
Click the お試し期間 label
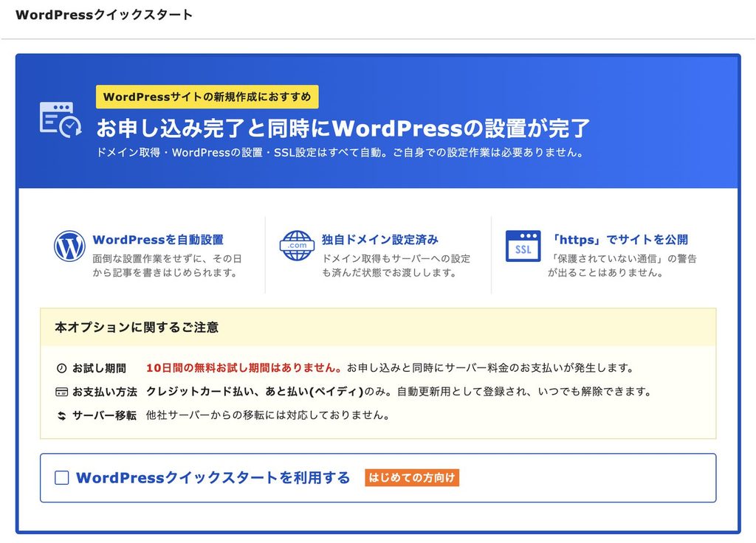pos(99,369)
